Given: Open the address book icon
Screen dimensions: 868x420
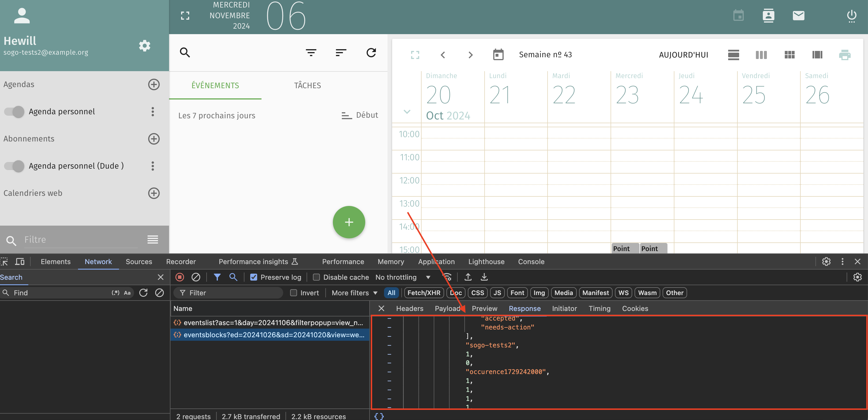Looking at the screenshot, I should 768,16.
